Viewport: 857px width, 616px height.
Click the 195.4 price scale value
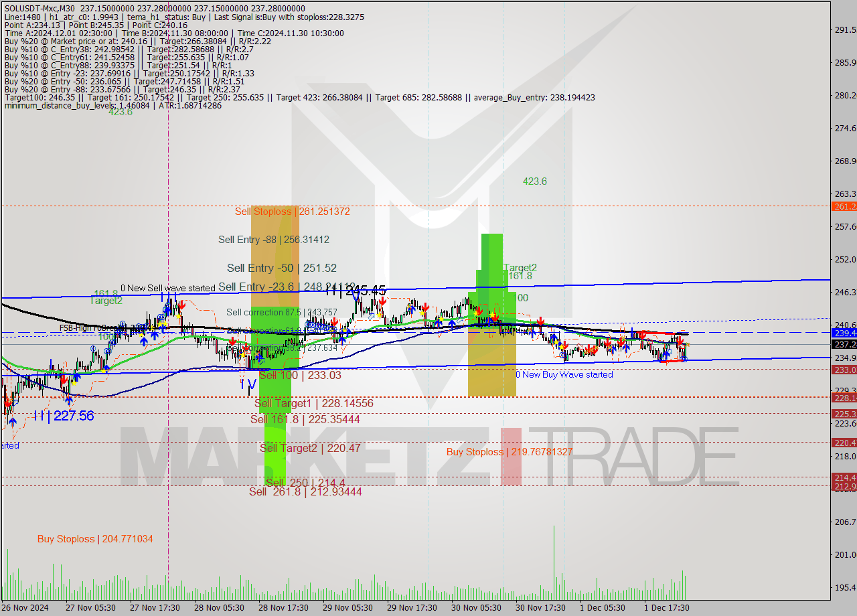click(845, 587)
